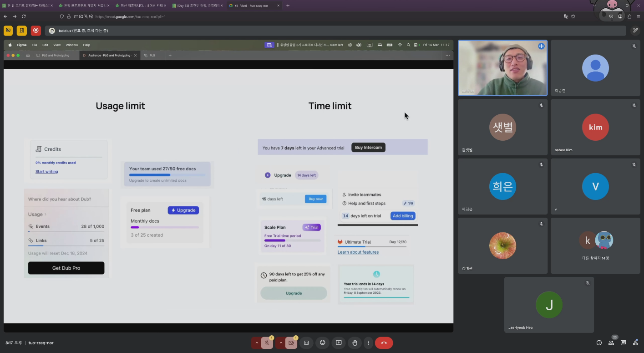
Task: Click the annotation pen icon at top right
Action: tap(635, 31)
